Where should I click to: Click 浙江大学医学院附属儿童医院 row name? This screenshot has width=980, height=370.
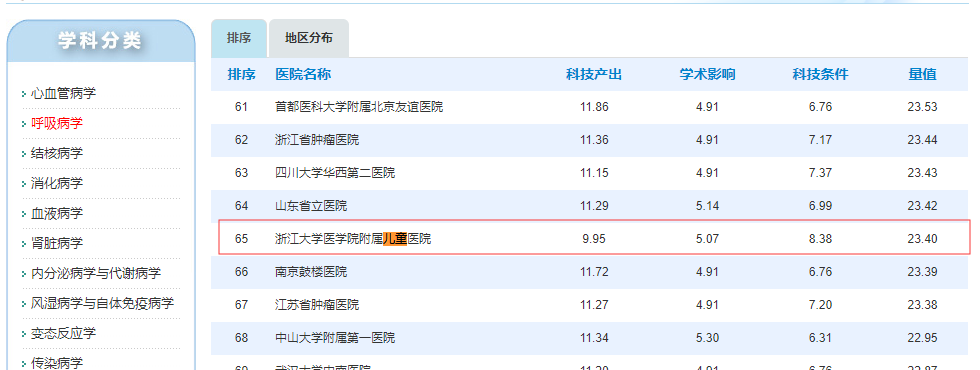pyautogui.click(x=353, y=239)
